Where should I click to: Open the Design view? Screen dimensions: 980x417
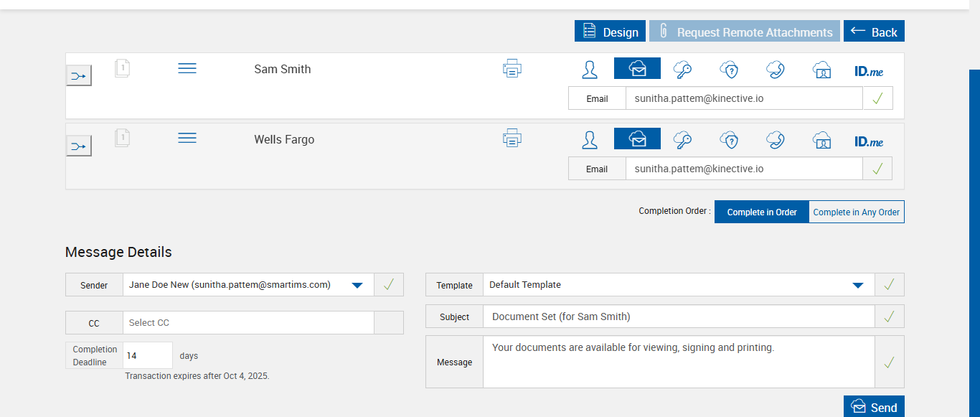click(610, 32)
